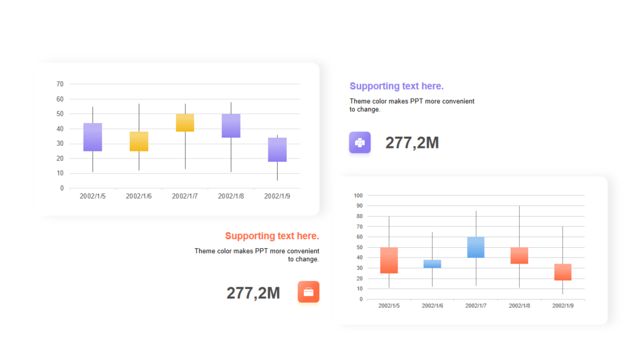Click the purple 2002/1/5 candlestick in top chart
This screenshot has width=644, height=362.
(93, 137)
